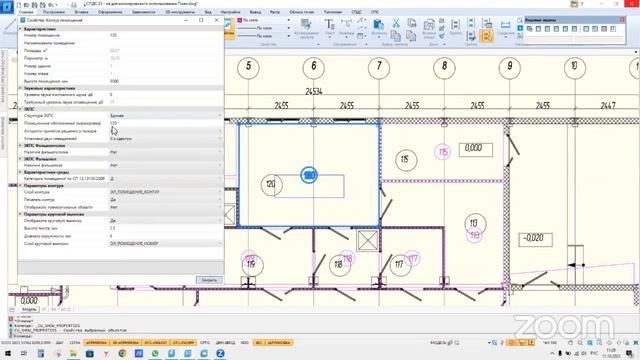Open Chrome from the Windows taskbar
The width and height of the screenshot is (640, 360).
122,353
